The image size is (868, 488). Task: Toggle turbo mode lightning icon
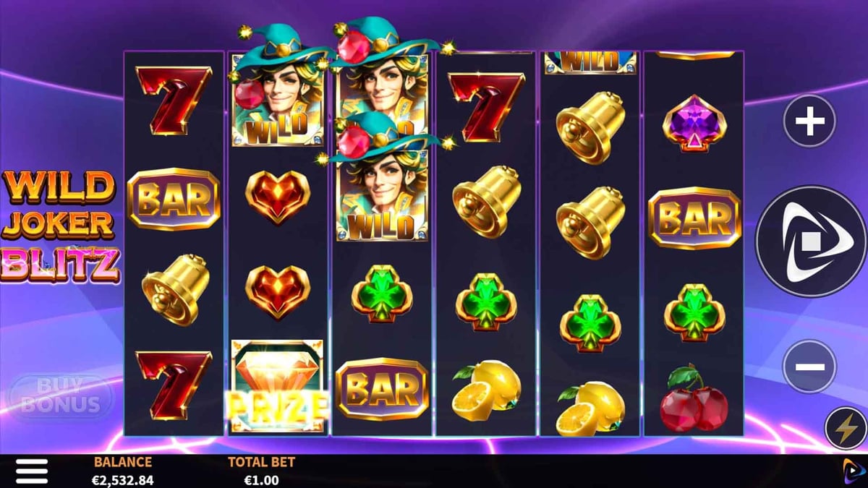[x=845, y=429]
